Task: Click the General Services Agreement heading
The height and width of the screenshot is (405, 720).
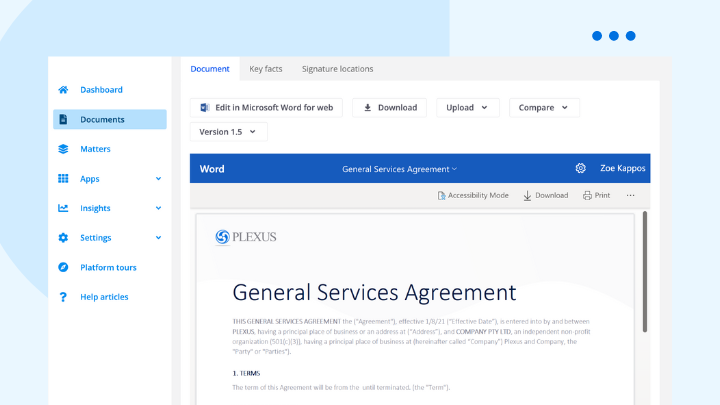Action: (374, 292)
